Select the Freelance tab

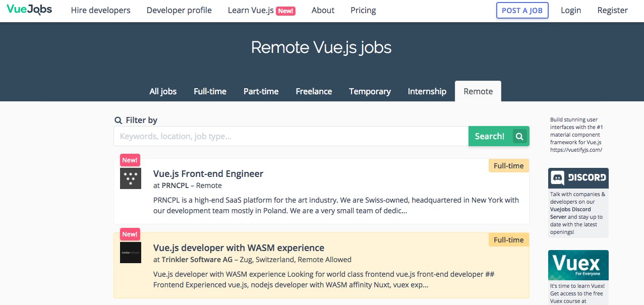point(314,91)
